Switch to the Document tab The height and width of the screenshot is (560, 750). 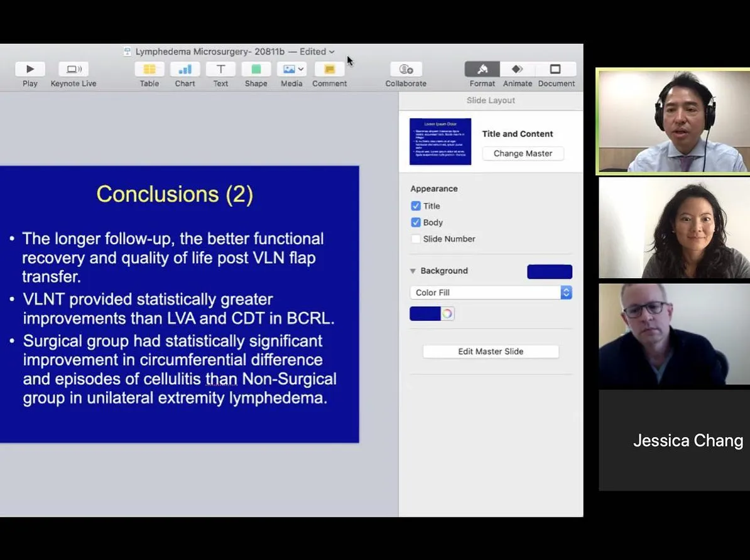(x=556, y=70)
